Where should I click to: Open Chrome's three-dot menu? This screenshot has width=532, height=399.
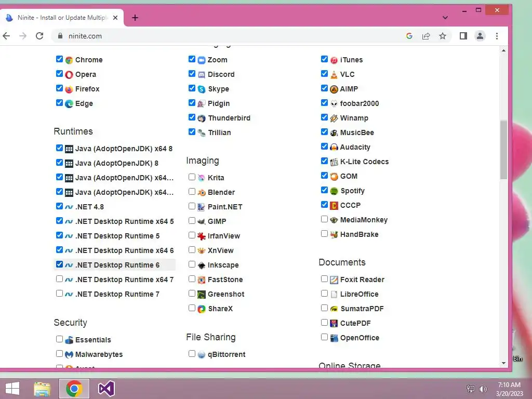pos(497,36)
